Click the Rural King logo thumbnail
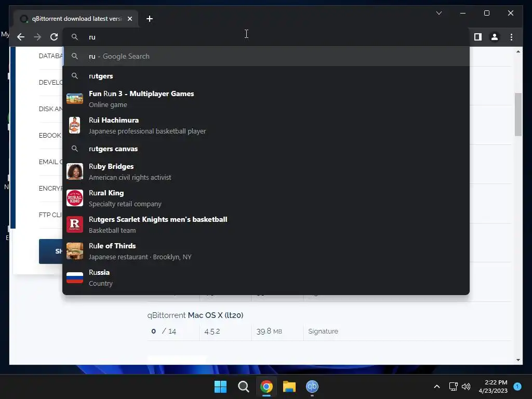532x399 pixels. pyautogui.click(x=75, y=198)
